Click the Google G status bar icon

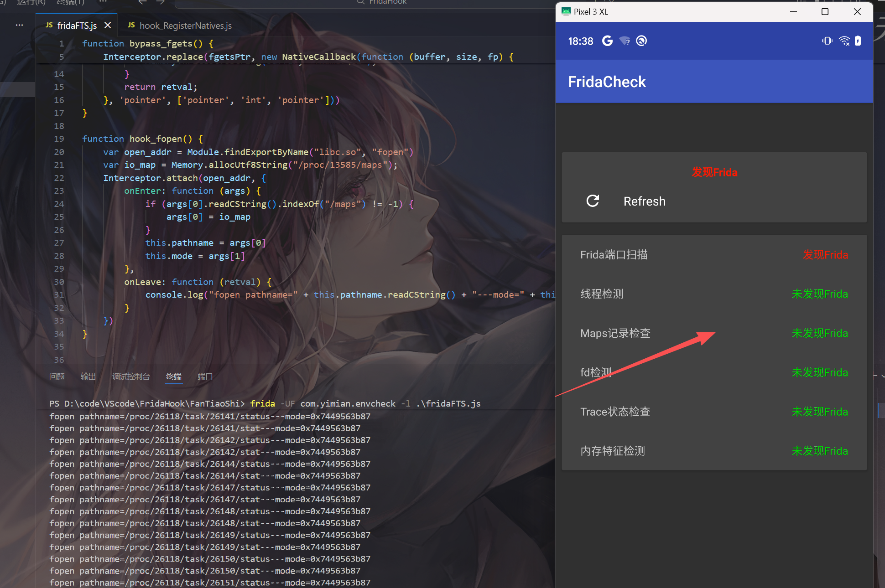pos(607,41)
